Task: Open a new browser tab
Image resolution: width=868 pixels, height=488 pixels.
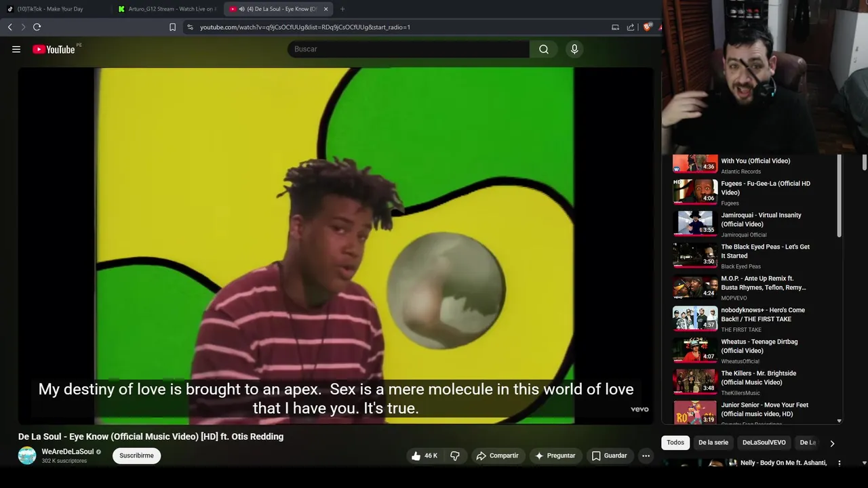Action: (x=342, y=9)
